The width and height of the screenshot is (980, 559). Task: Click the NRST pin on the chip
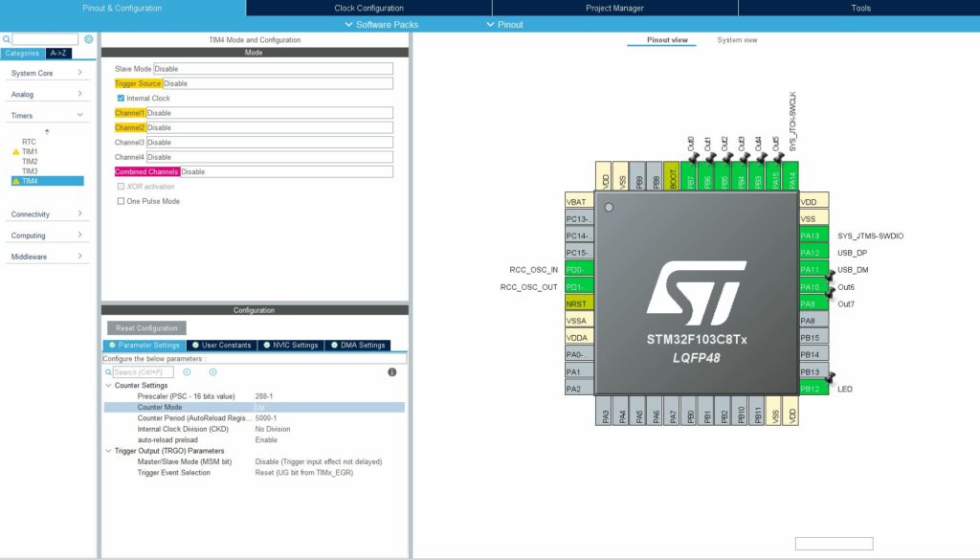point(579,303)
